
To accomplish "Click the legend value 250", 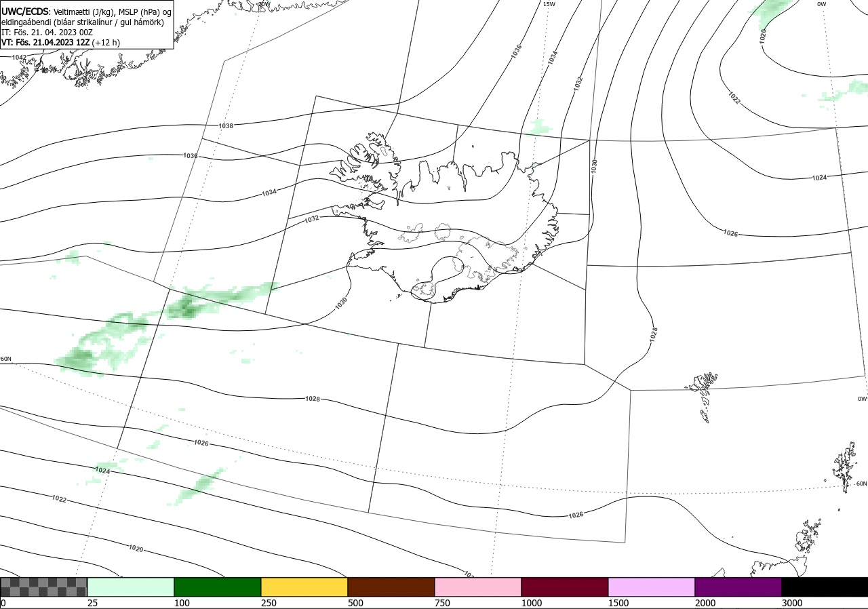I will coord(269,603).
